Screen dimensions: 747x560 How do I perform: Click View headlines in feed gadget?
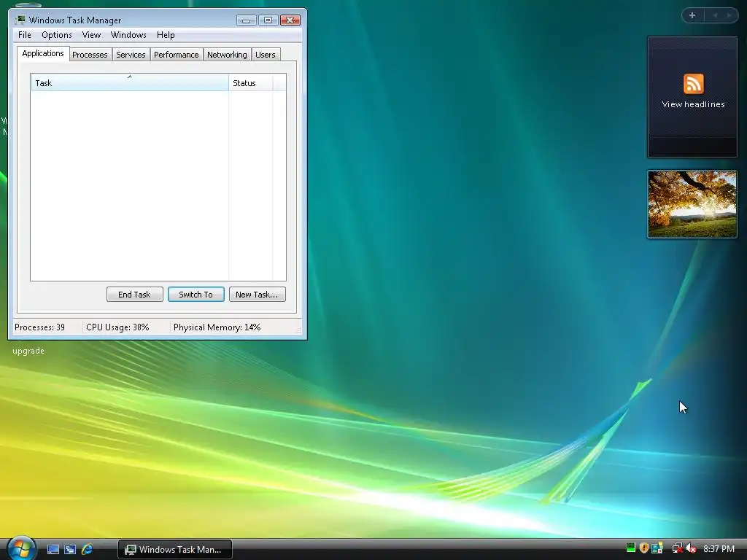coord(693,104)
